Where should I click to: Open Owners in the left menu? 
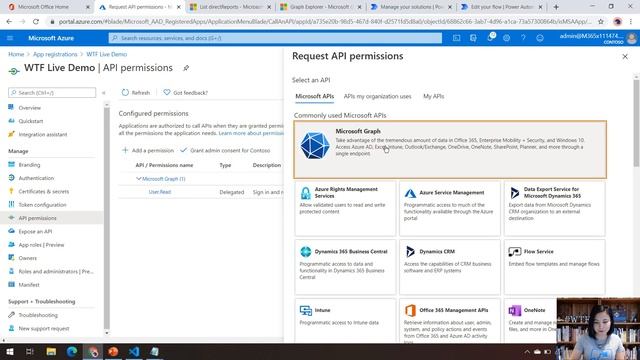[x=27, y=258]
